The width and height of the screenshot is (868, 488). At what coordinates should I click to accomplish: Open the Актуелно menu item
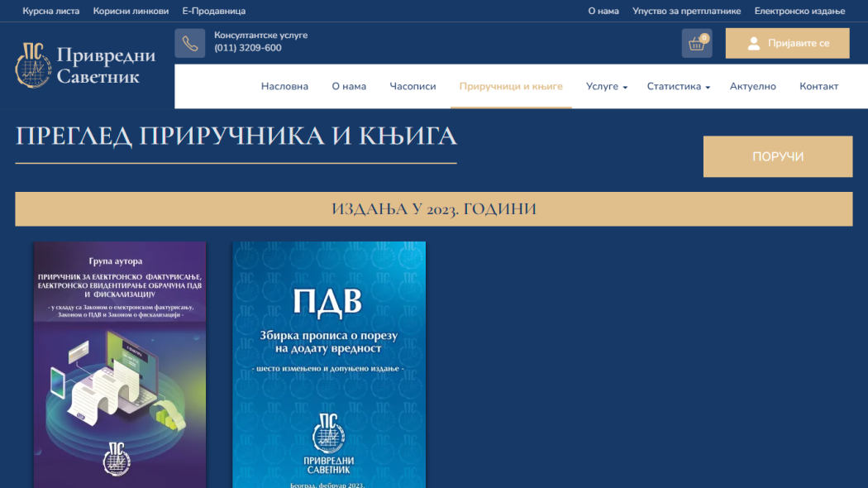pyautogui.click(x=752, y=86)
